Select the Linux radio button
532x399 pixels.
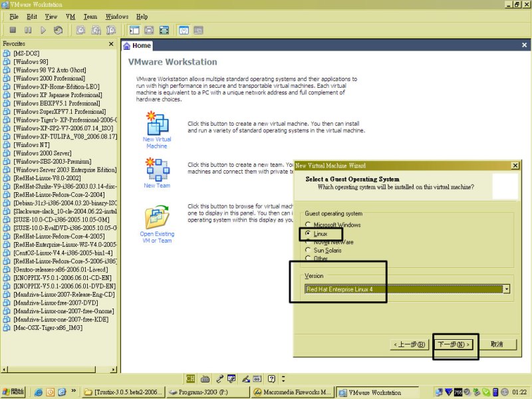coord(308,233)
